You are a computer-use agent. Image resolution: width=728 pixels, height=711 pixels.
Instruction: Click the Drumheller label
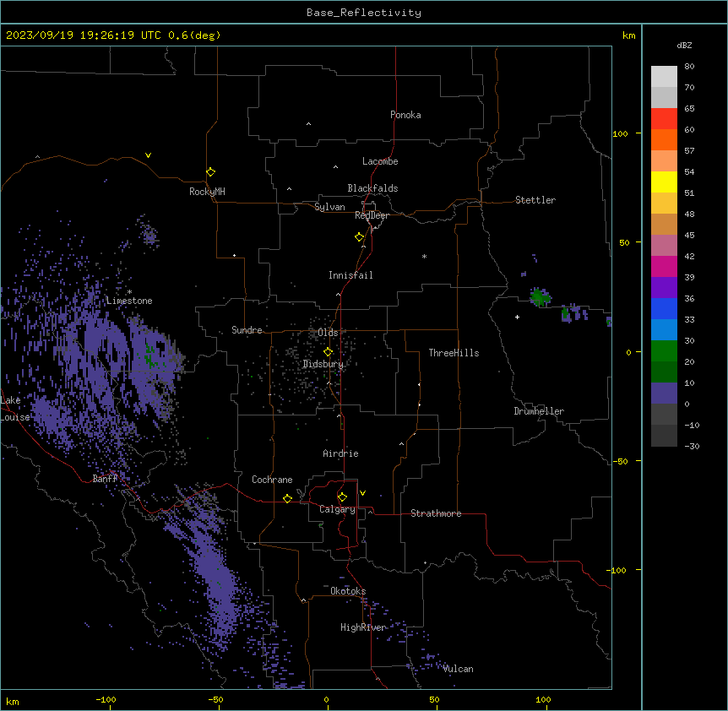coord(539,411)
